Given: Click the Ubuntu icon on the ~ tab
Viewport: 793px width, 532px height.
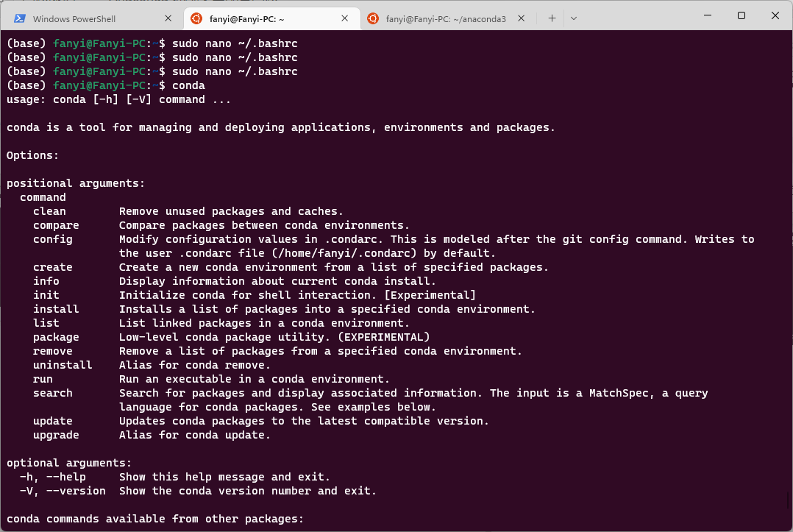Looking at the screenshot, I should (x=196, y=18).
